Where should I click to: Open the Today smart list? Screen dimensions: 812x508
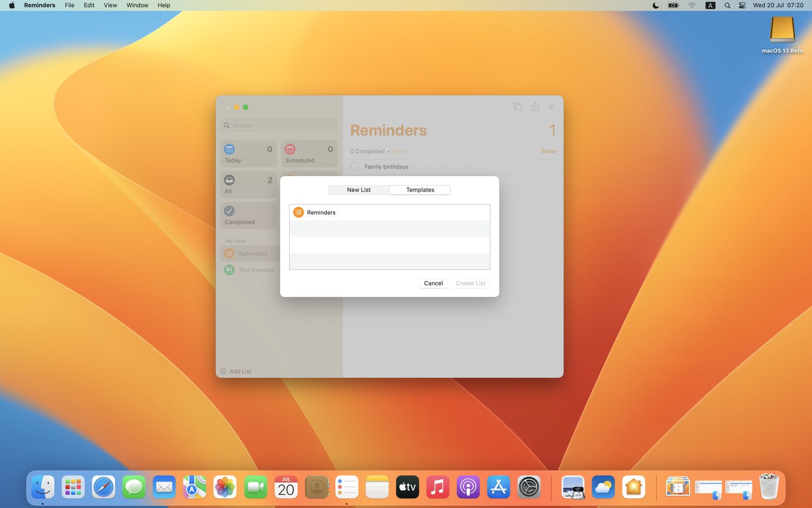tap(248, 154)
